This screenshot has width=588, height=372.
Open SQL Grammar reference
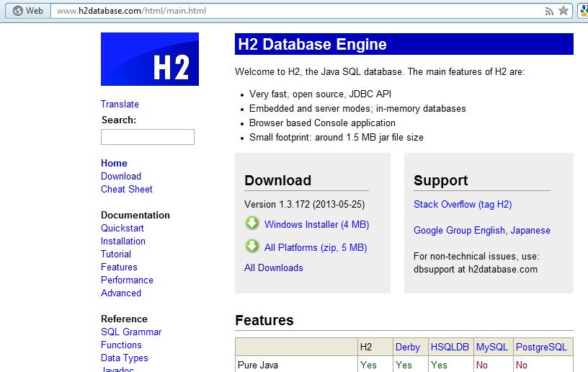[x=131, y=332]
